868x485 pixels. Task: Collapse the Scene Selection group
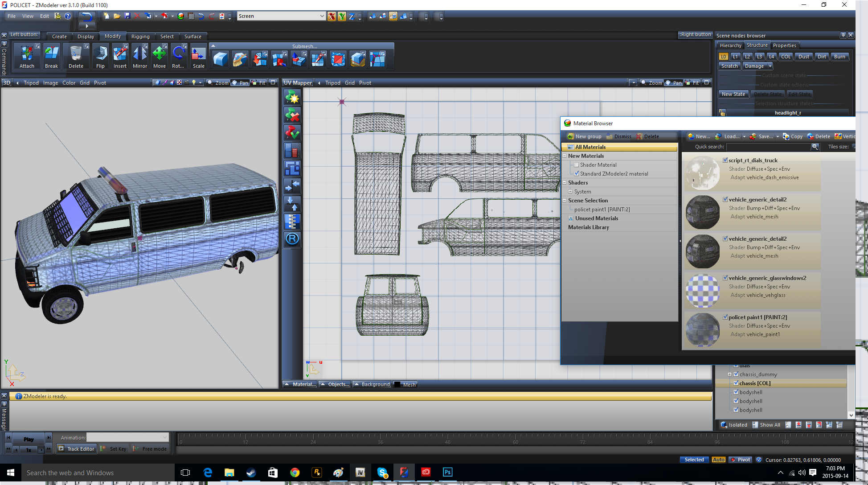[565, 201]
